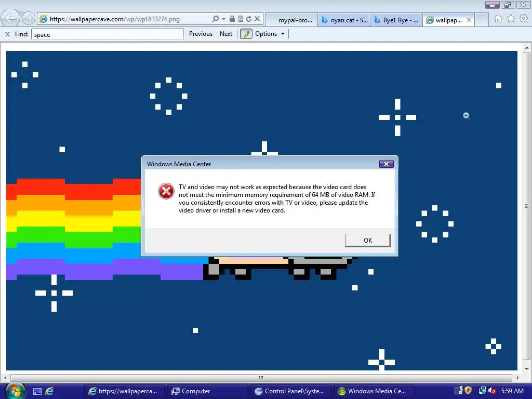Click the horizontal scrollbar right arrow
The width and height of the screenshot is (532, 399).
[x=517, y=377]
